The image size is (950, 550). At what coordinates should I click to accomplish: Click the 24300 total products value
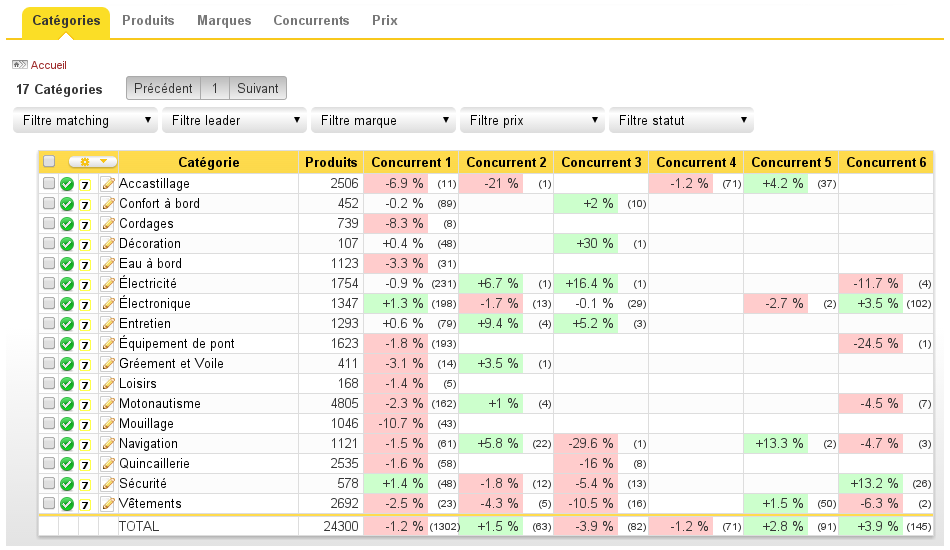(x=340, y=526)
